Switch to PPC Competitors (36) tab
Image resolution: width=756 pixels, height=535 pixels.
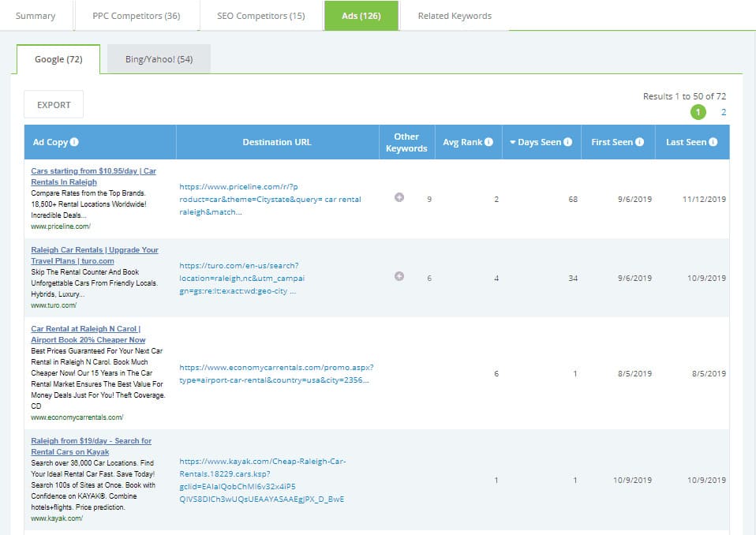[x=137, y=16]
